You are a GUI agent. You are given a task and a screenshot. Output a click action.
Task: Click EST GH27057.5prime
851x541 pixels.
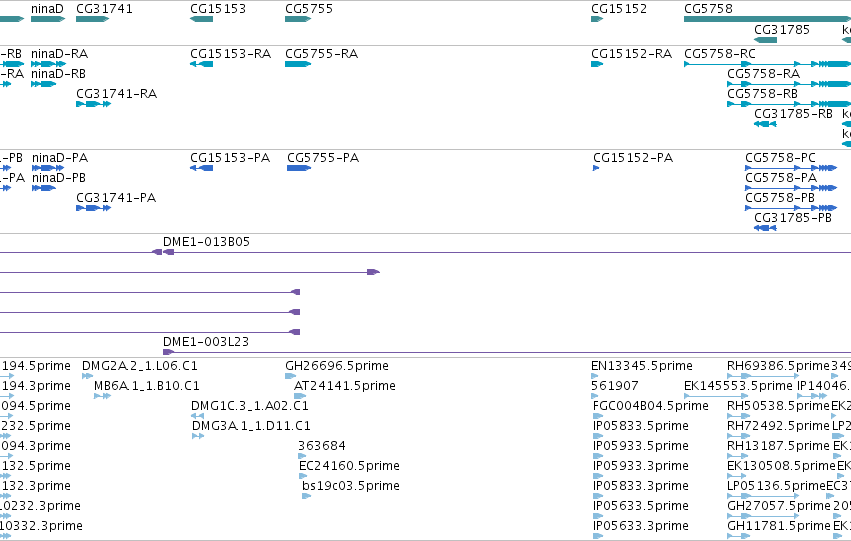click(764, 517)
